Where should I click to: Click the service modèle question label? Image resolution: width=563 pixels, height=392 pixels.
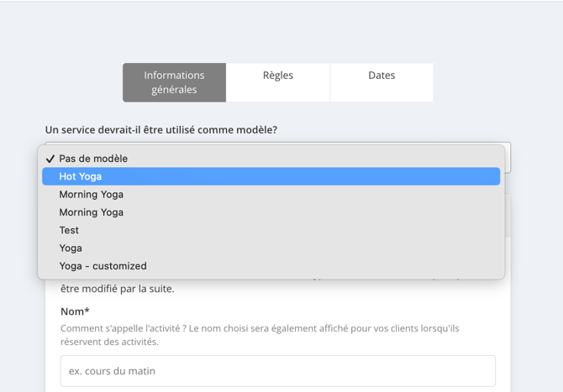coord(161,130)
